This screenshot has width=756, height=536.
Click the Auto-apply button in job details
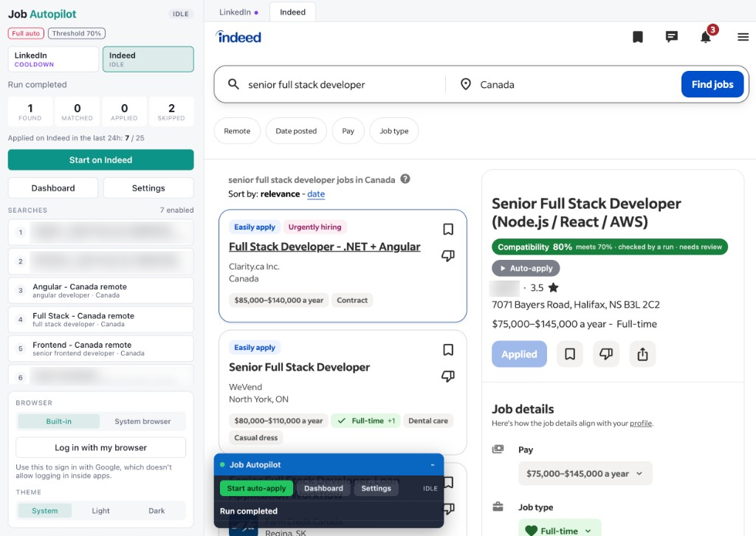[526, 268]
